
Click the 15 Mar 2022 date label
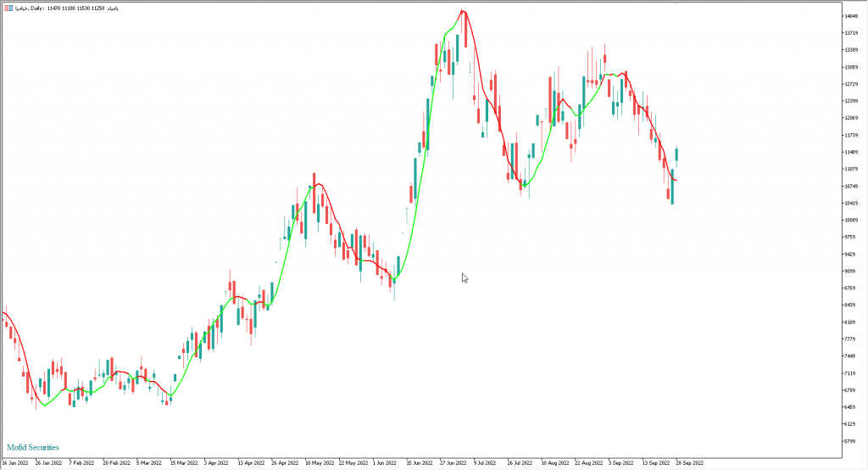pos(184,463)
